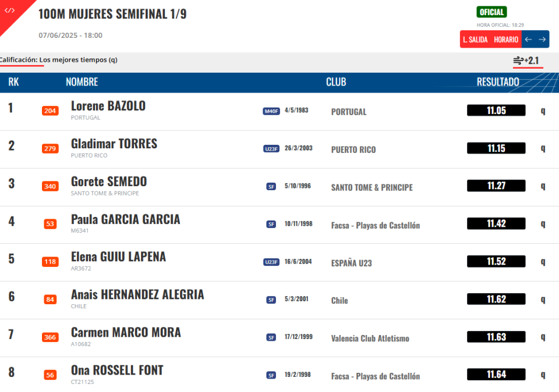Open the HORARIO schedule tab
This screenshot has width=559, height=392.
tap(506, 40)
